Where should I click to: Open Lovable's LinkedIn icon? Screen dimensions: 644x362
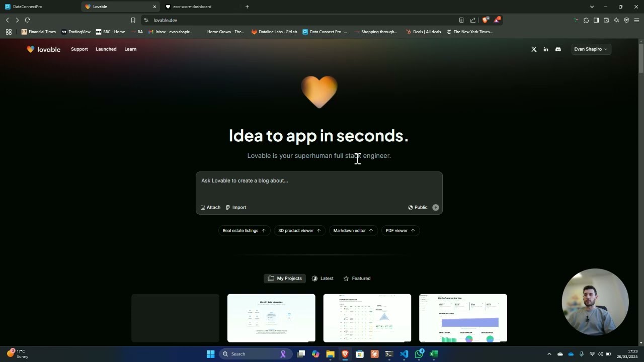point(546,49)
